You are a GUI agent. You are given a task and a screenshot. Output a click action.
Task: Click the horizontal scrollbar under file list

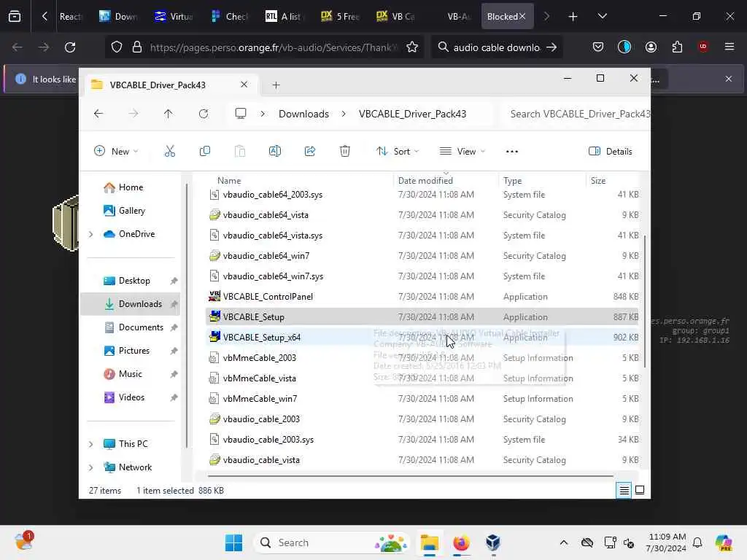click(x=411, y=475)
